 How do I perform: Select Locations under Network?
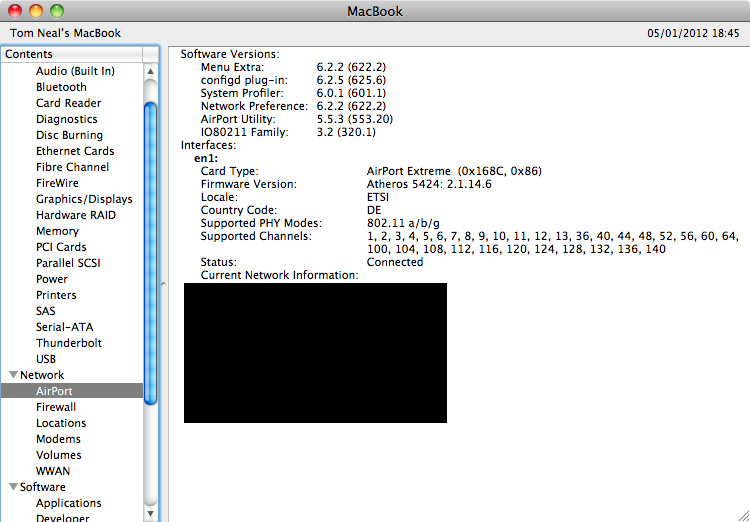coord(61,423)
